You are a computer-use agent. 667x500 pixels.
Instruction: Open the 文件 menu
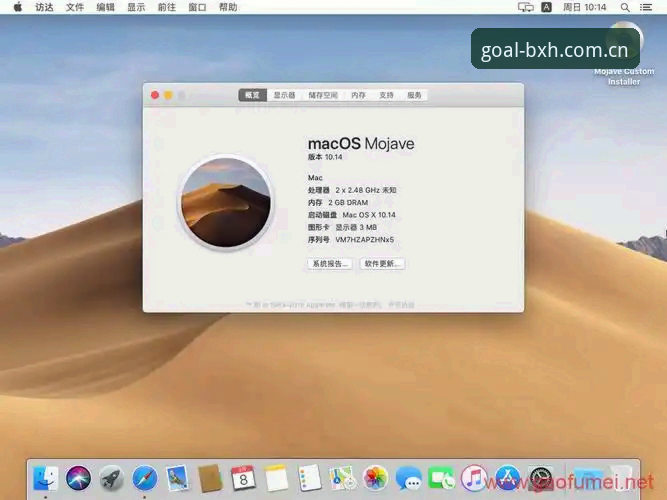point(75,7)
